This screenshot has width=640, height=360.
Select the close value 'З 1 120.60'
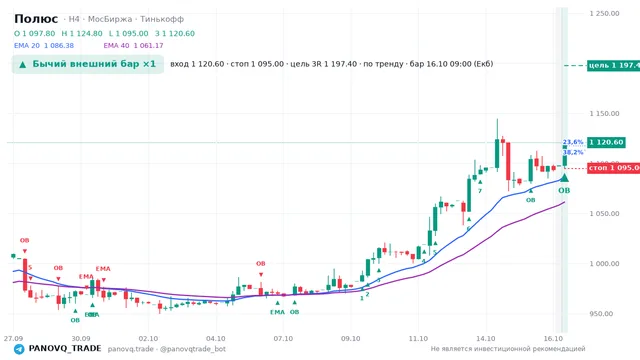(x=175, y=33)
